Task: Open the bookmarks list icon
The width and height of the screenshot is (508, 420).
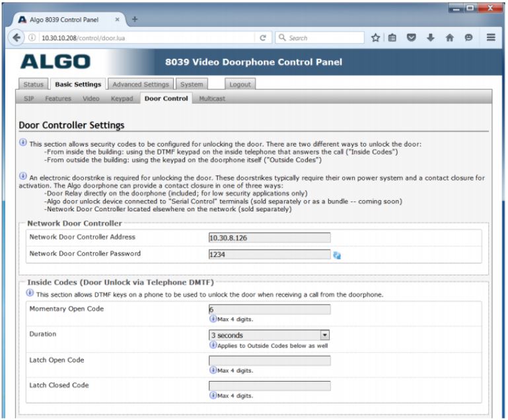Action: tap(392, 38)
